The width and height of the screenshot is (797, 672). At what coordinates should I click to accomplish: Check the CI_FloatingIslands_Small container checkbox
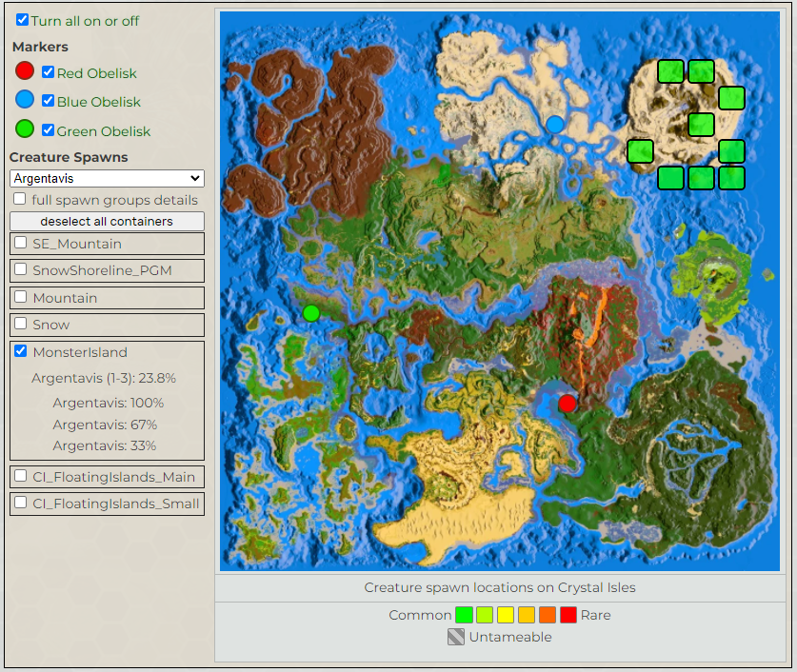21,503
